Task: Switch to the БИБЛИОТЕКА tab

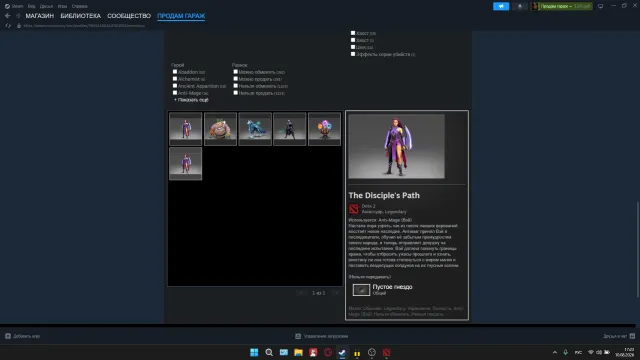Action: [80, 16]
